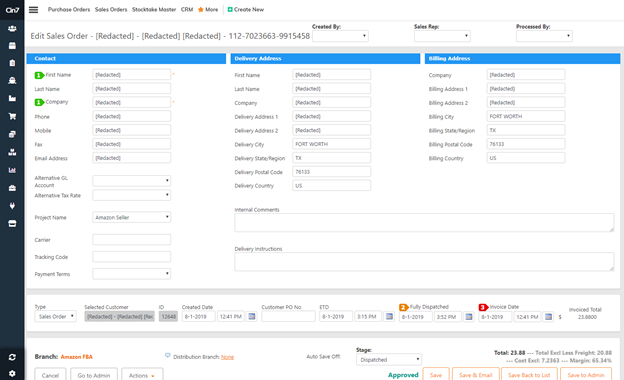Open the Sales Orders menu

coord(111,10)
